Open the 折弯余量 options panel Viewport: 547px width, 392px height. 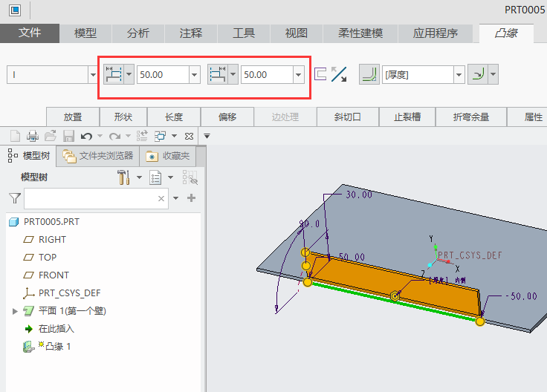tap(470, 117)
